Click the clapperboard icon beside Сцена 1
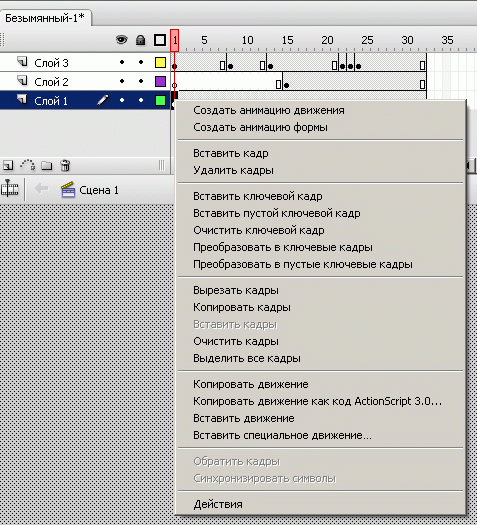Screen dimensions: 477x525 68,190
